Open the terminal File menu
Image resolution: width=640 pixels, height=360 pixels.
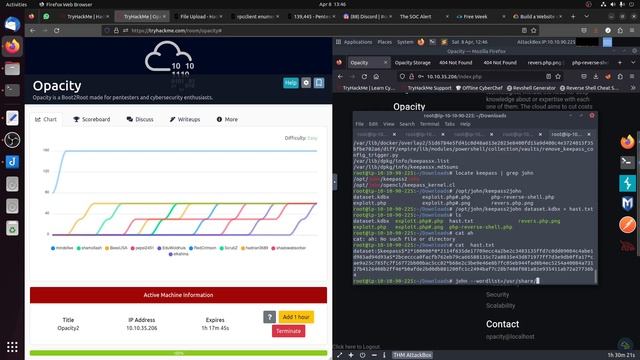coord(359,124)
